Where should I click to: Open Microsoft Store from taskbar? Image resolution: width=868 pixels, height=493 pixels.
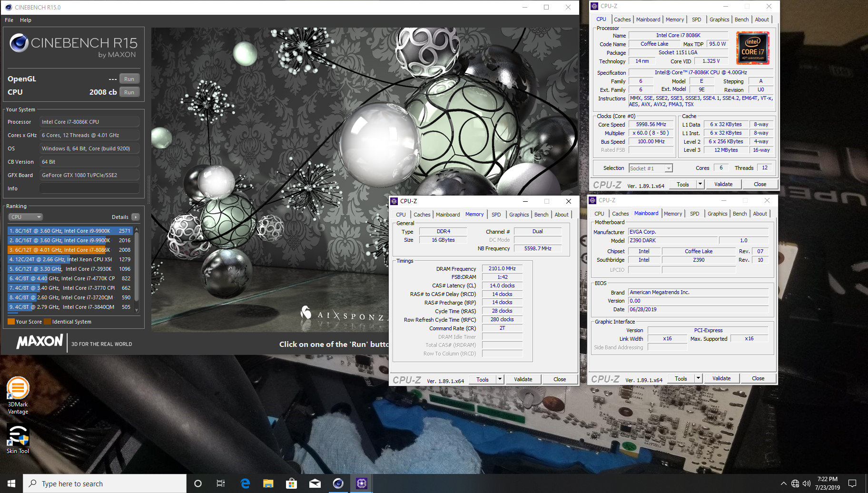tap(291, 483)
